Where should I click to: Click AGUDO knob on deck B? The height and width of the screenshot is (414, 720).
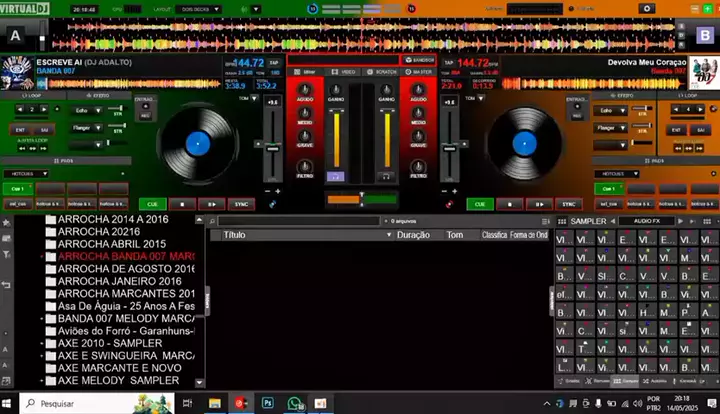pos(418,90)
